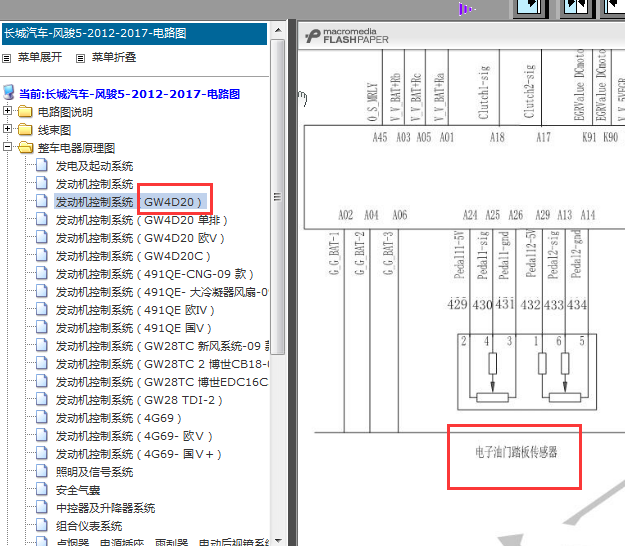Click the split-panels layout button
The width and height of the screenshot is (625, 546).
[577, 7]
